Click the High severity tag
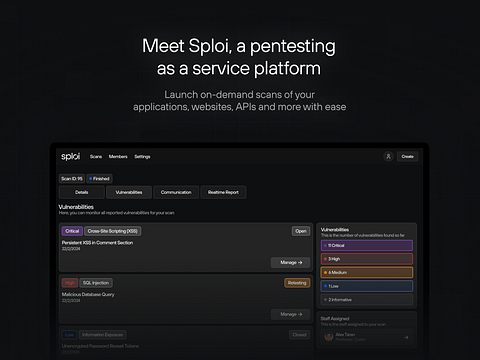Screen dimensions: 480x360 click(70, 283)
